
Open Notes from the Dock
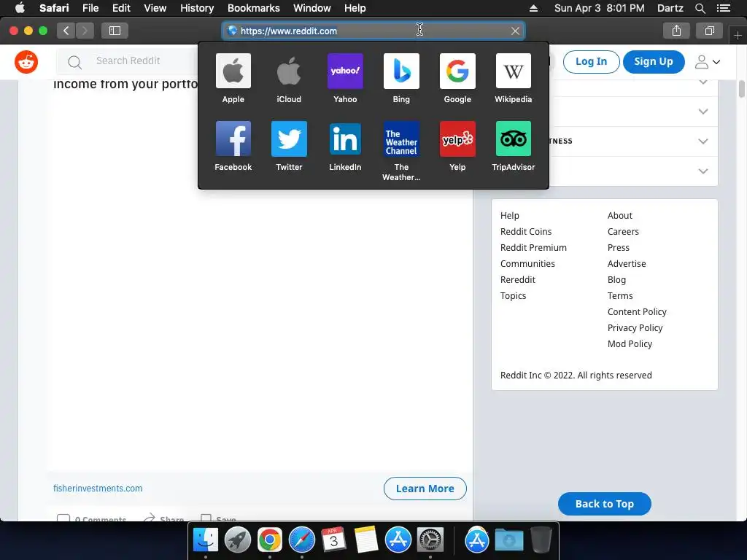click(366, 540)
